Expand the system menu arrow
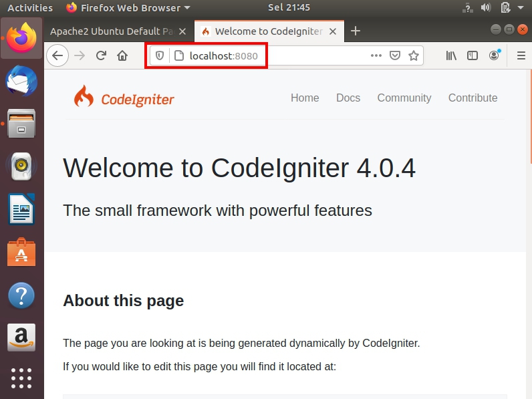 [x=521, y=7]
